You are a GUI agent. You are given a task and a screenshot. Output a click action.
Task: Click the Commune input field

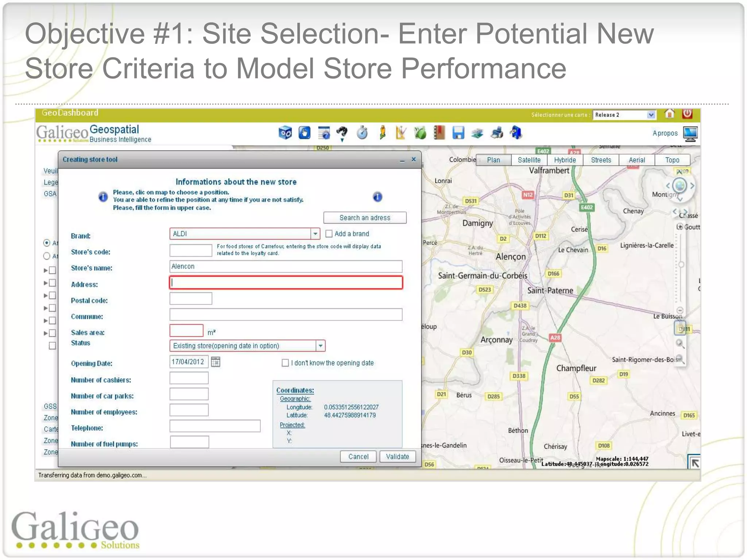pyautogui.click(x=286, y=315)
